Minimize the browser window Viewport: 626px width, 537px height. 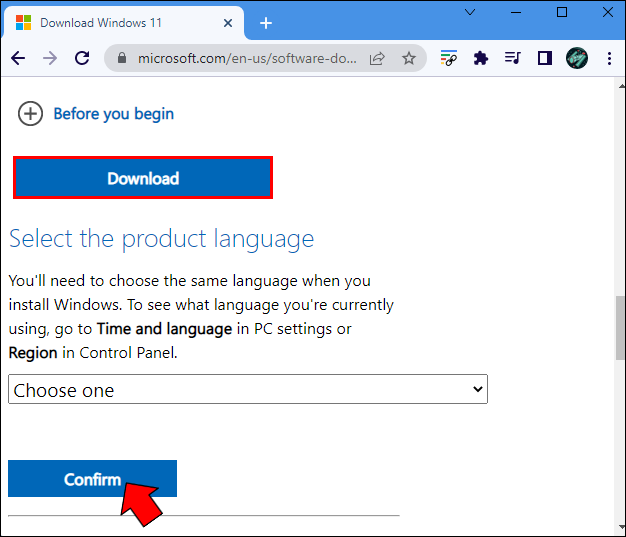516,12
